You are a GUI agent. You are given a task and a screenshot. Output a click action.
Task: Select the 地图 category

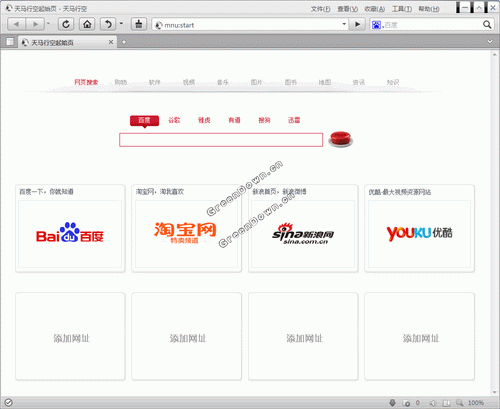tap(325, 82)
